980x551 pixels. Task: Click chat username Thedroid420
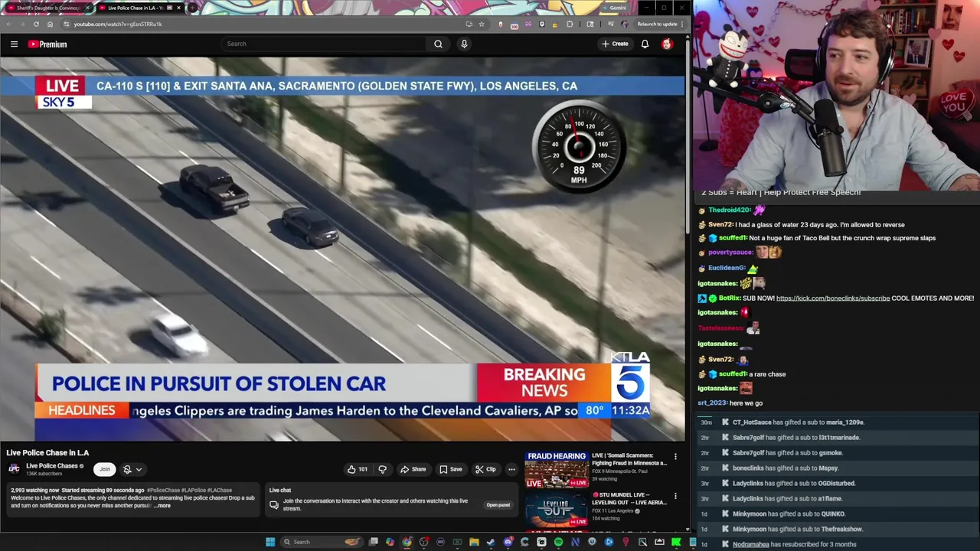(730, 210)
